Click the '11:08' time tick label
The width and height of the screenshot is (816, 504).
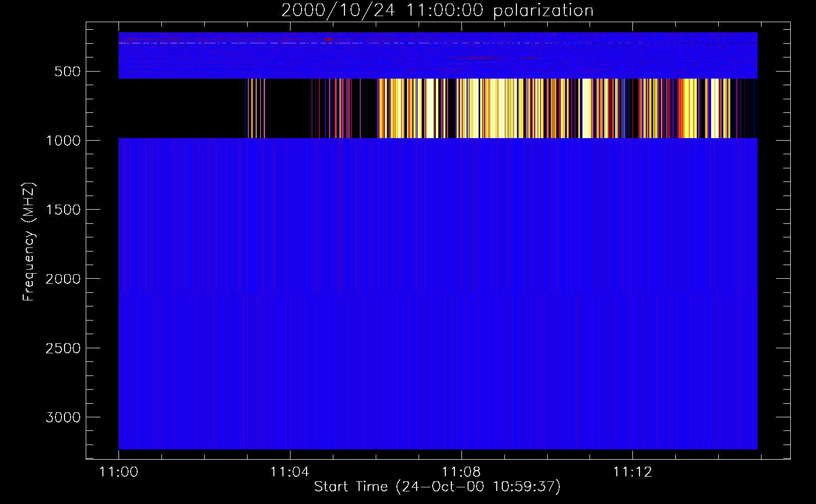tap(461, 472)
